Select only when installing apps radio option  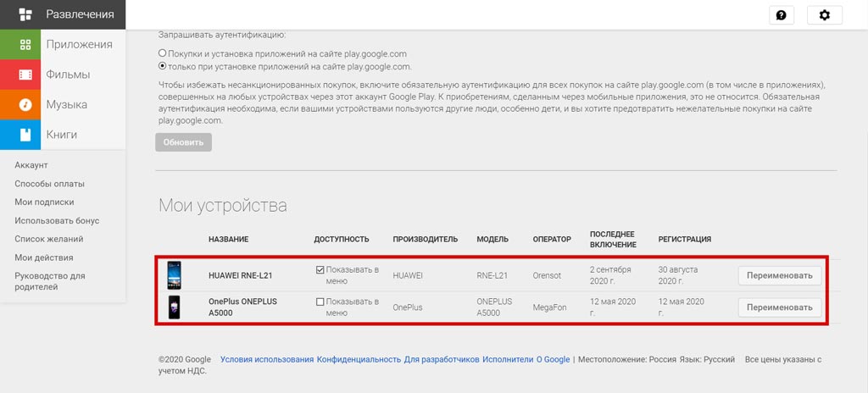(x=162, y=66)
